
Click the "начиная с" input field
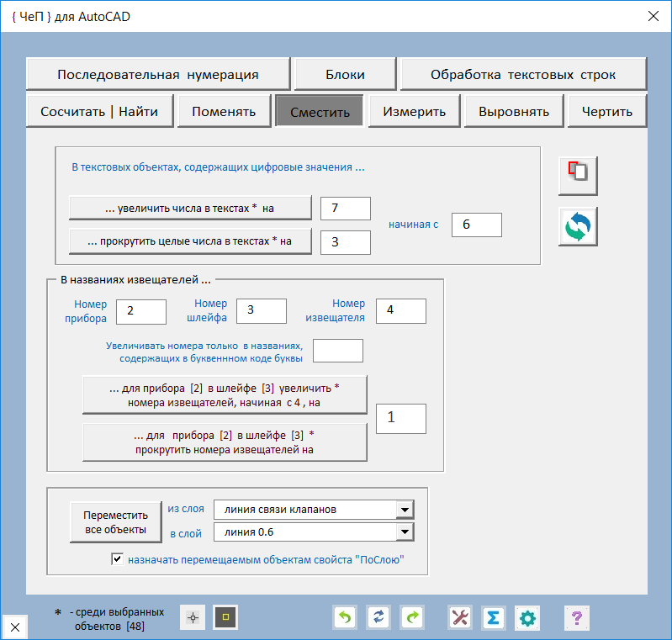476,225
